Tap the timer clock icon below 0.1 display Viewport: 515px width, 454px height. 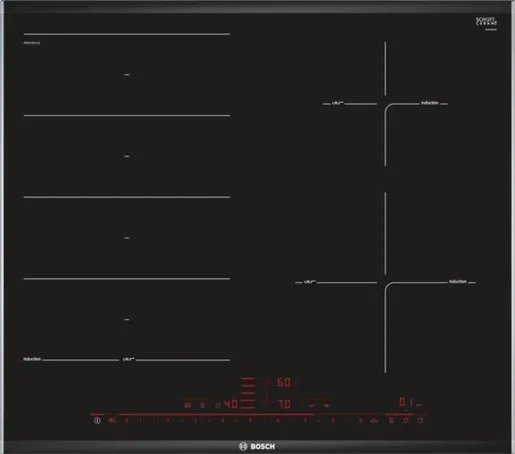pyautogui.click(x=406, y=421)
